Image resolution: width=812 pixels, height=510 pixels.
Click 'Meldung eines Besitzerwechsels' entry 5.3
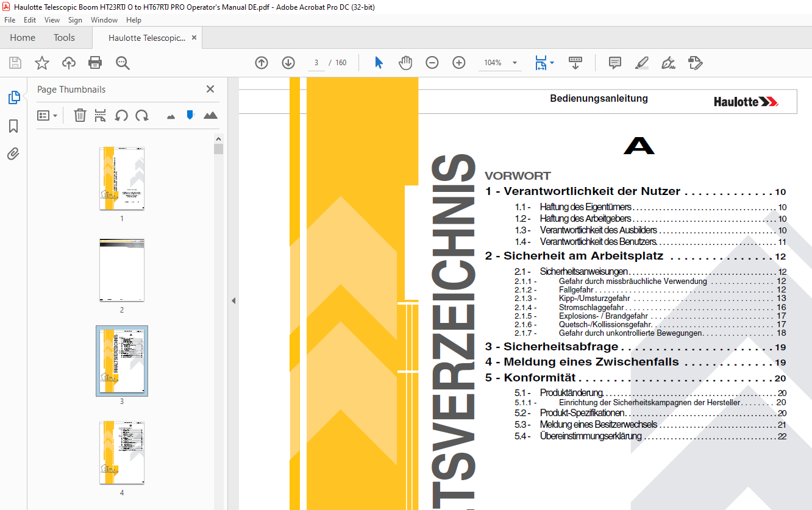click(650, 425)
